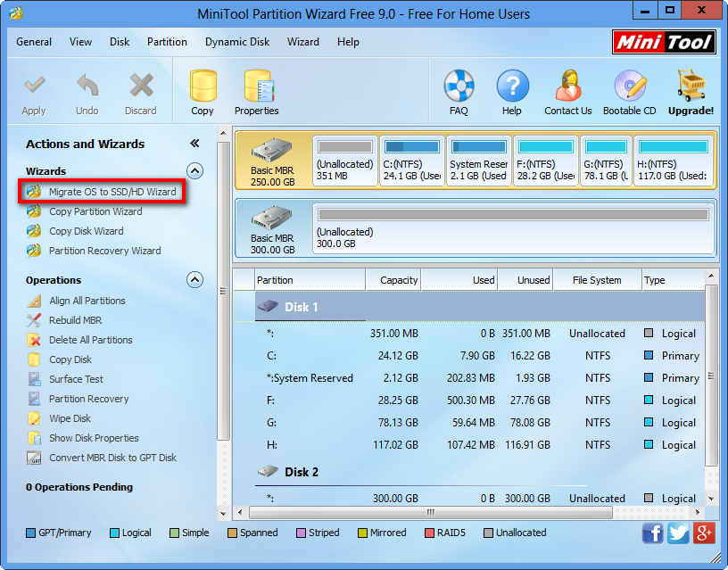Select the C: partition row
Image resolution: width=728 pixels, height=570 pixels.
(x=469, y=356)
